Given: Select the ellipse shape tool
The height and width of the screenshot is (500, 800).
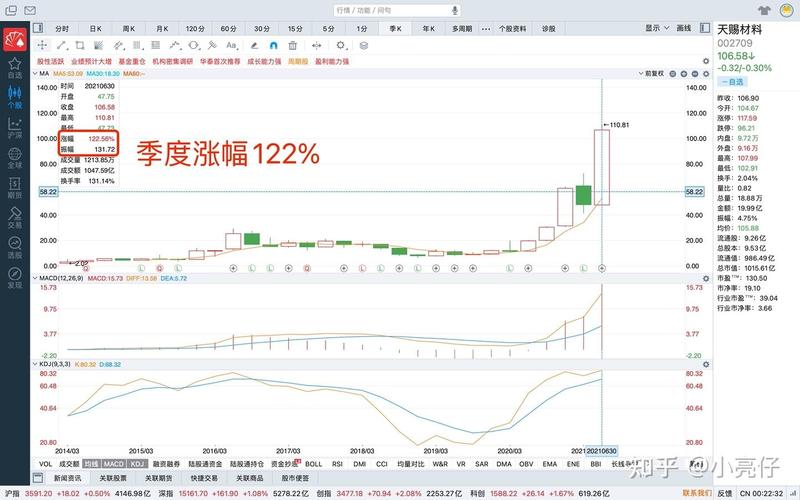Looking at the screenshot, I should (194, 45).
